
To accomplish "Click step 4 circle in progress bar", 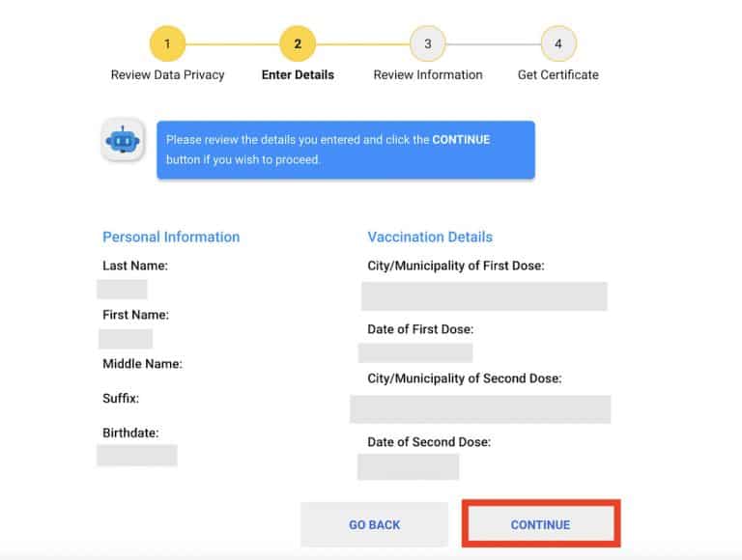I will (x=558, y=43).
